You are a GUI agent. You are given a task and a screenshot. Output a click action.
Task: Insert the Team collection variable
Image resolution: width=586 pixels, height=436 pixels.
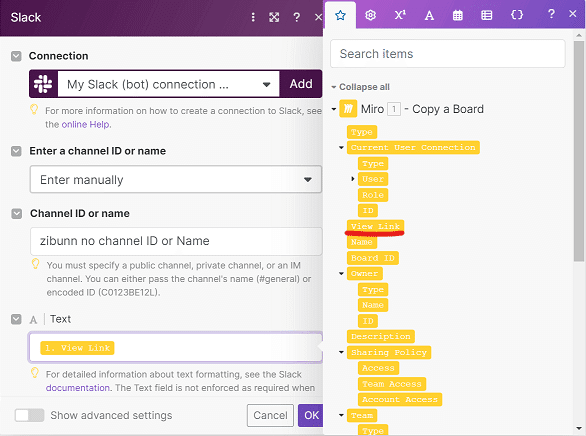point(362,415)
